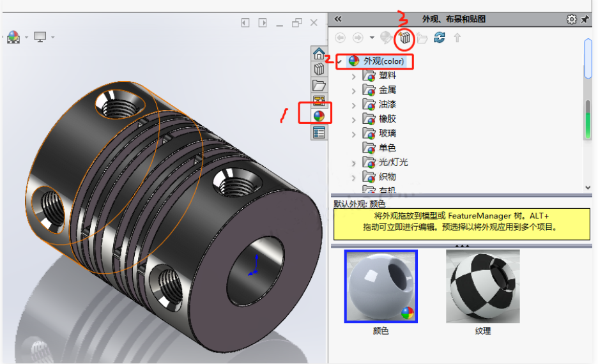
Task: Expand the 橡胶 folder
Action: point(353,119)
